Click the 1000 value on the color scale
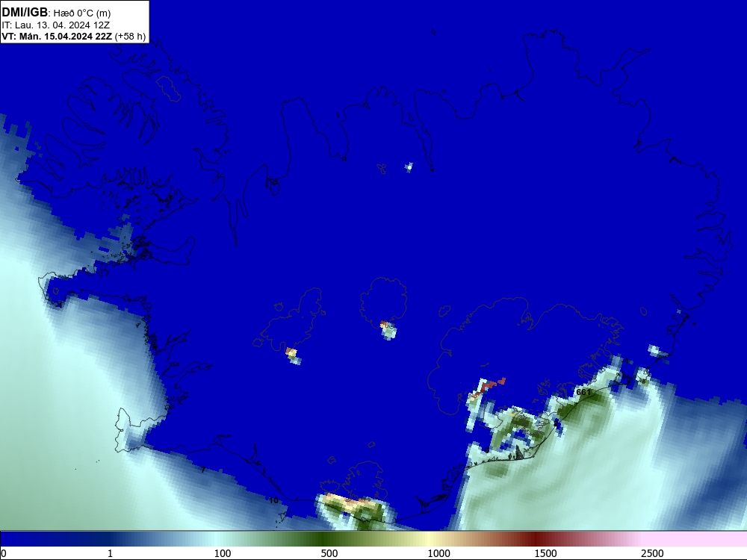The width and height of the screenshot is (747, 560). click(438, 553)
